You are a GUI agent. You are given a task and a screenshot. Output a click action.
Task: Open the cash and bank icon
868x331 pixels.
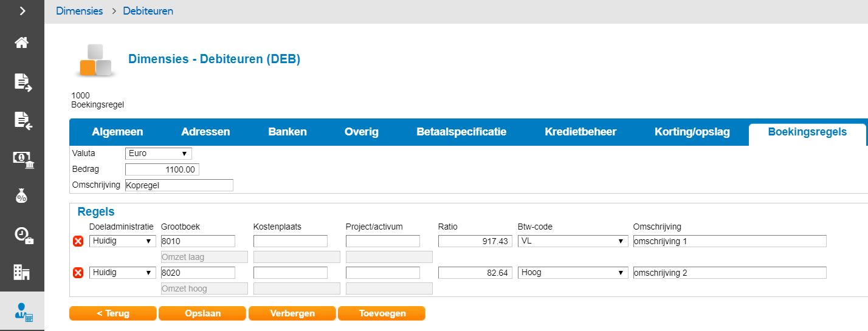22,159
